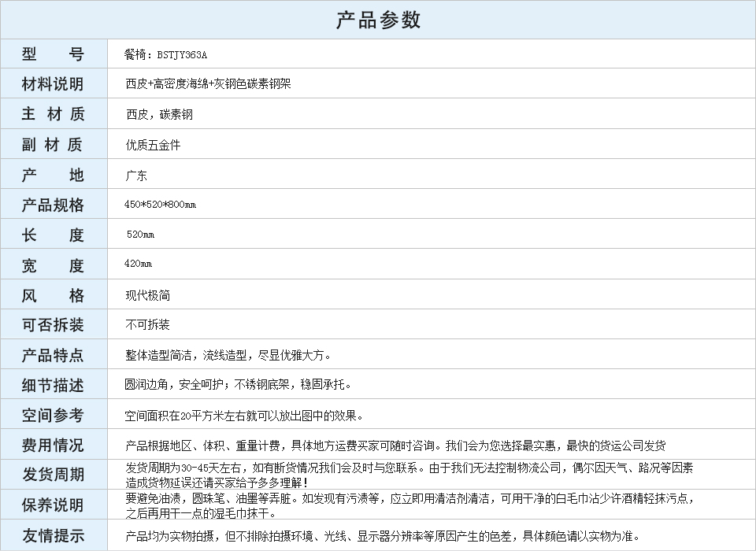Click the text 要避免油渍，圆珠笔、油墨等弄脏
The width and height of the screenshot is (756, 551).
pyautogui.click(x=208, y=498)
